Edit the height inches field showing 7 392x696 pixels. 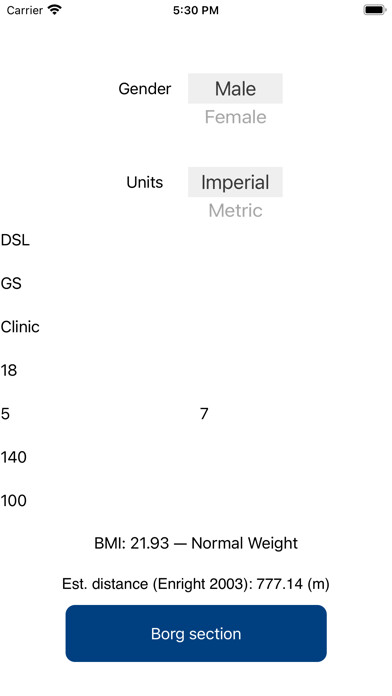[x=294, y=414]
